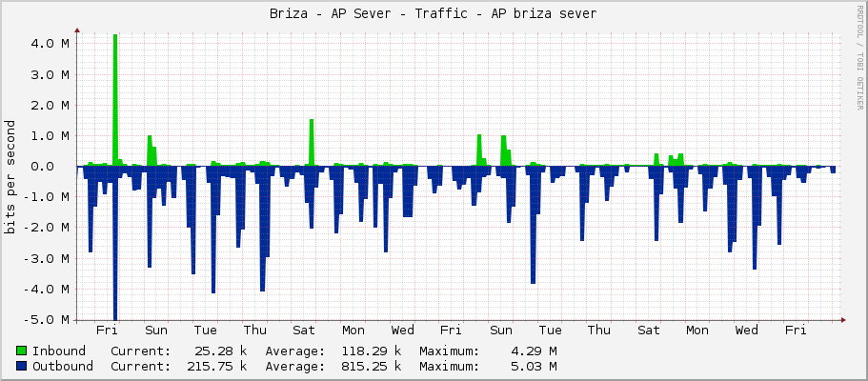
Task: Click the graph title 'Briza - AP Sever - Traffic'
Action: (375, 13)
